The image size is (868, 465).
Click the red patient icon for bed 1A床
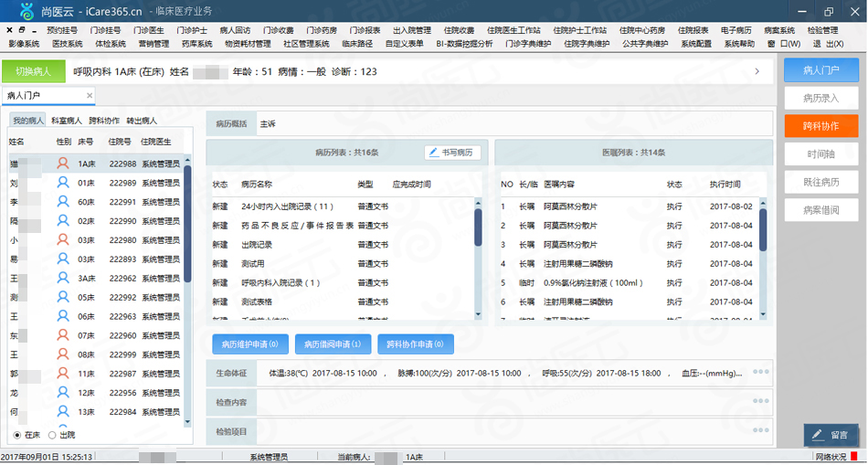pos(64,164)
